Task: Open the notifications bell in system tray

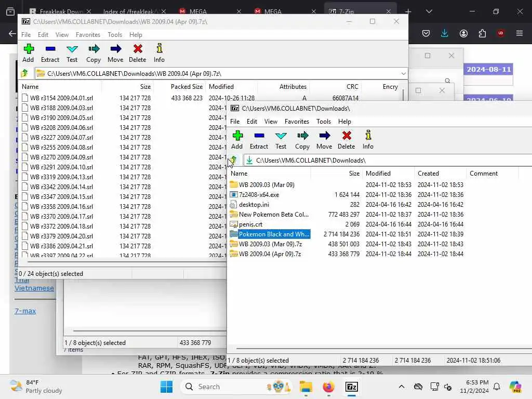Action: [497, 387]
